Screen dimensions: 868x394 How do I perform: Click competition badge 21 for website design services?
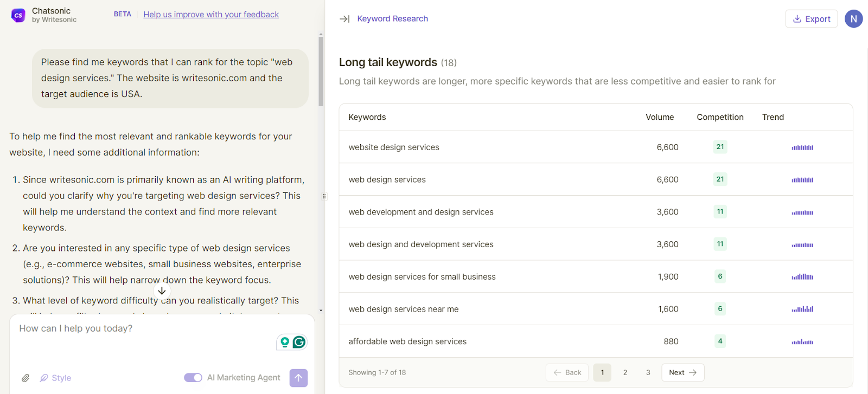720,147
